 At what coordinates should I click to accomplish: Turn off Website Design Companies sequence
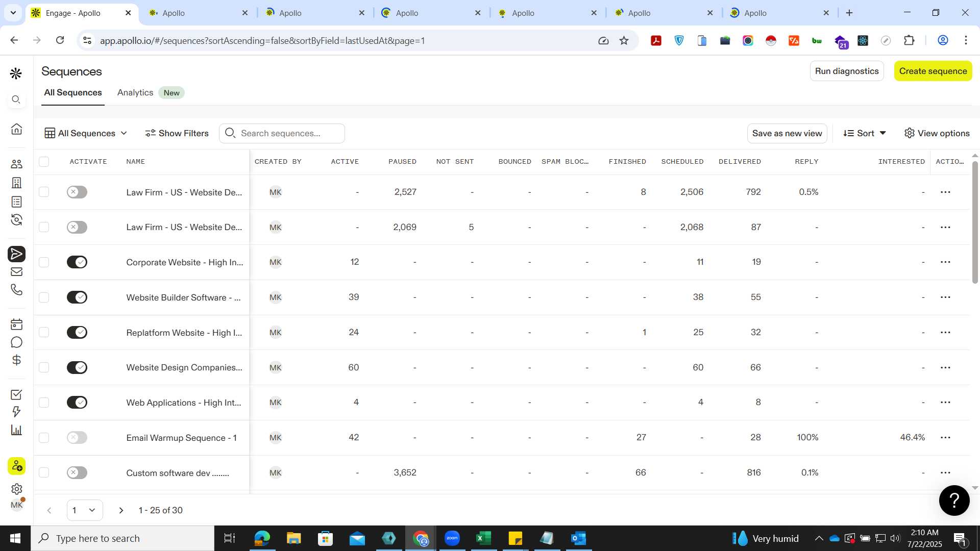click(77, 367)
